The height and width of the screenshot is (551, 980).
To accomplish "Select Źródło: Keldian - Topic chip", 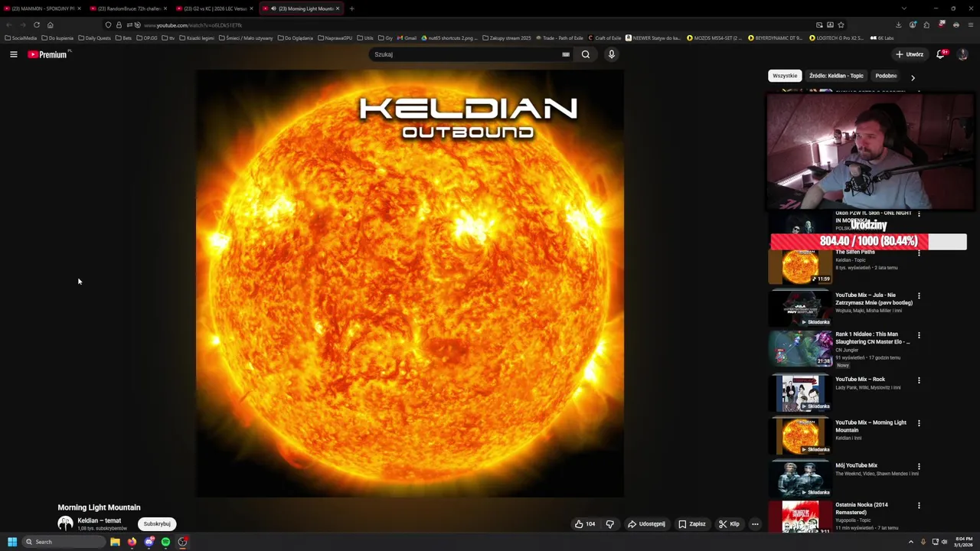I will (x=836, y=76).
